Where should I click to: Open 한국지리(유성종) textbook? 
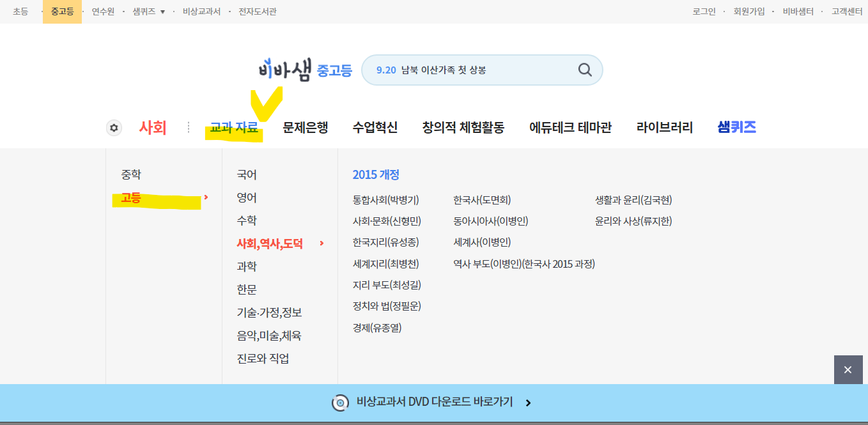tap(385, 242)
